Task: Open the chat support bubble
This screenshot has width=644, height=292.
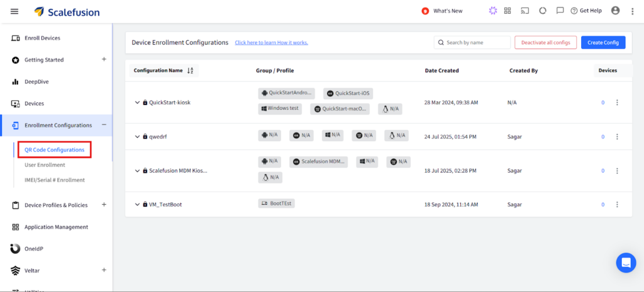Action: click(626, 263)
